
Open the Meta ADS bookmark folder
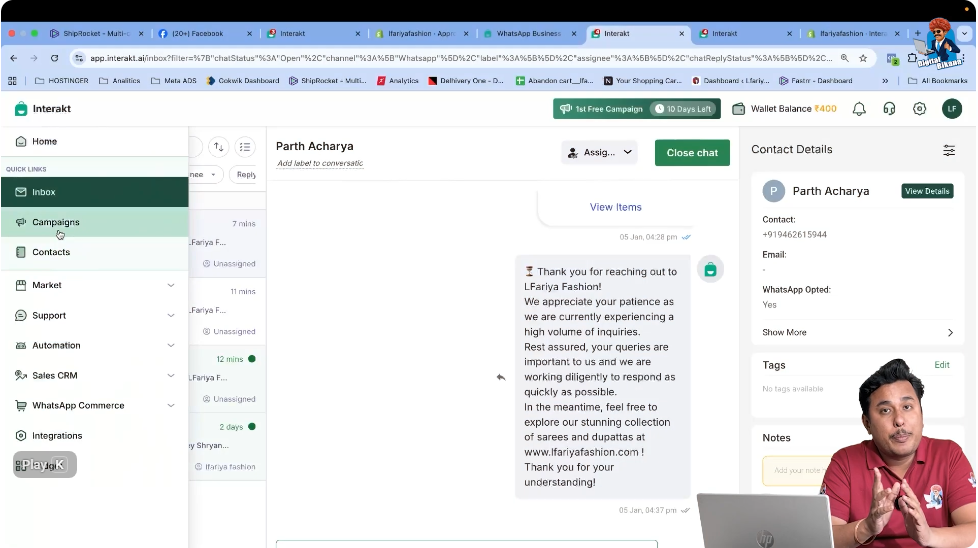(174, 80)
